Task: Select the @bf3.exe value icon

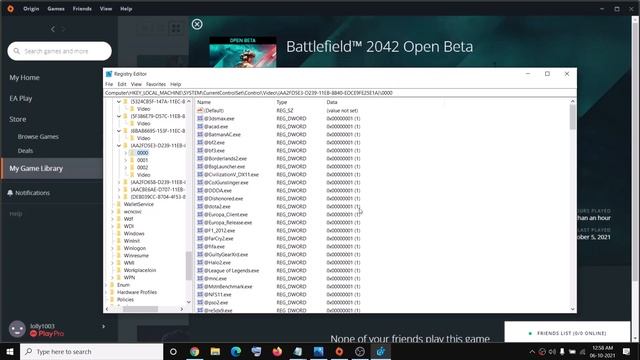Action: coord(200,150)
